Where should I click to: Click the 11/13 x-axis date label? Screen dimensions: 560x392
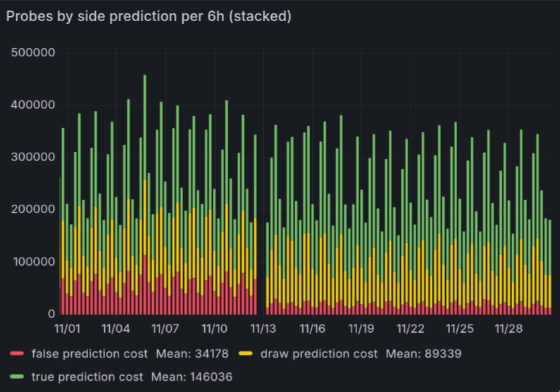coord(263,329)
